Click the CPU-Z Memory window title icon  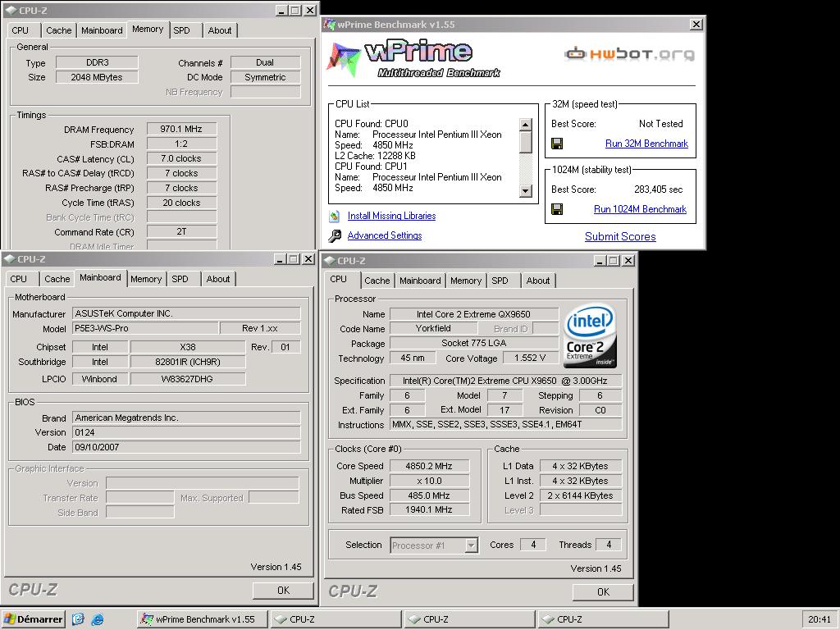[x=11, y=10]
